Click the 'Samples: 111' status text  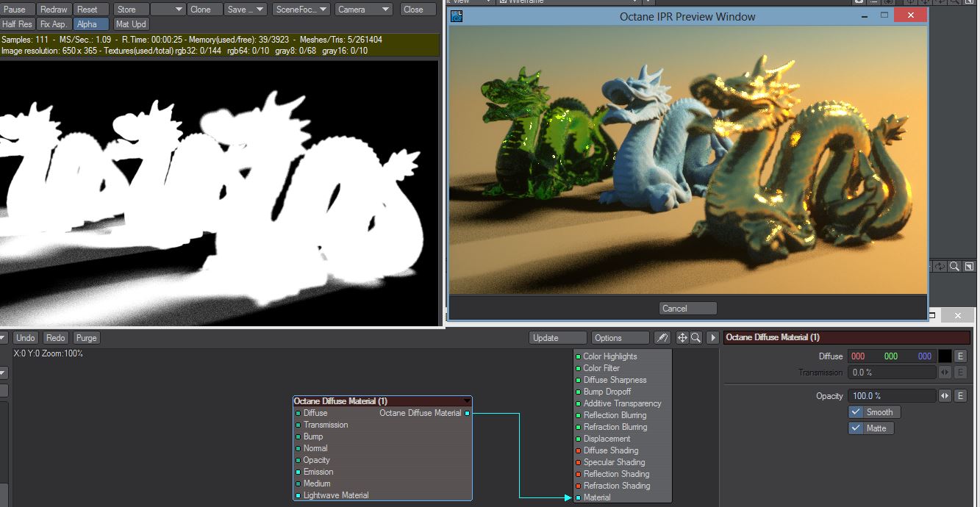click(x=26, y=40)
